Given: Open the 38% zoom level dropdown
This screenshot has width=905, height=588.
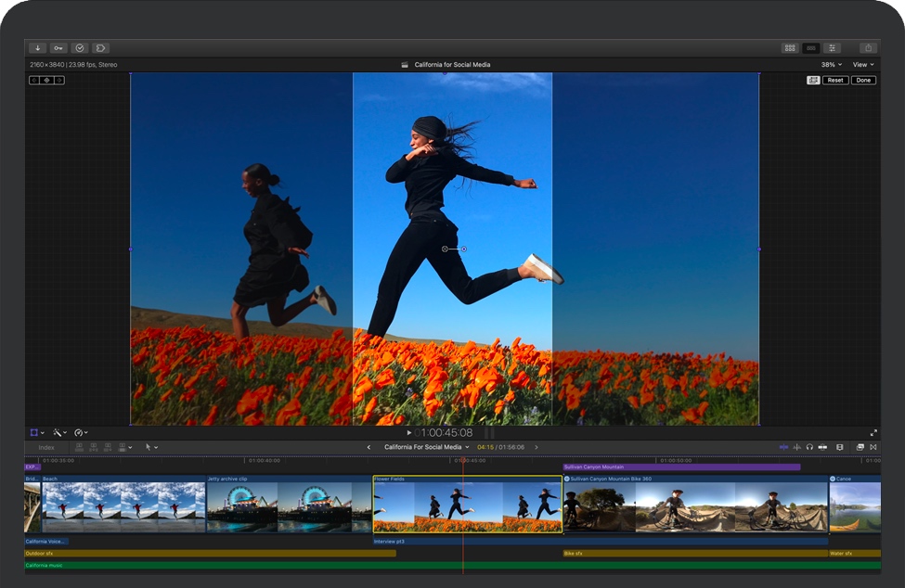Looking at the screenshot, I should (x=832, y=65).
